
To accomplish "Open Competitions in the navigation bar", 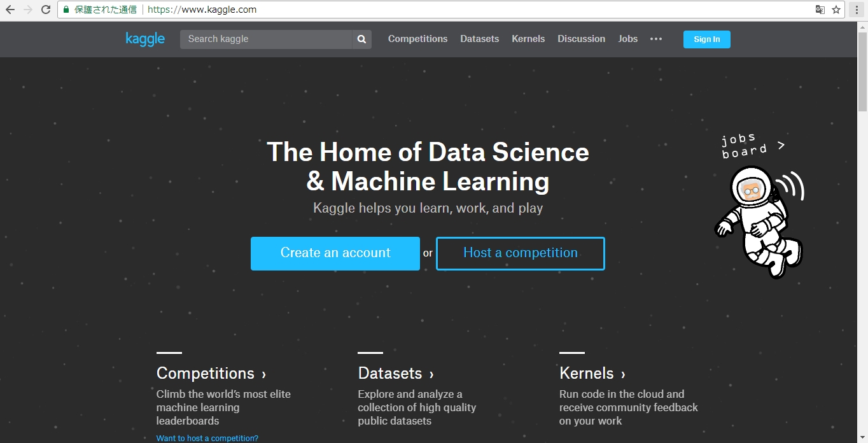I will pos(417,39).
